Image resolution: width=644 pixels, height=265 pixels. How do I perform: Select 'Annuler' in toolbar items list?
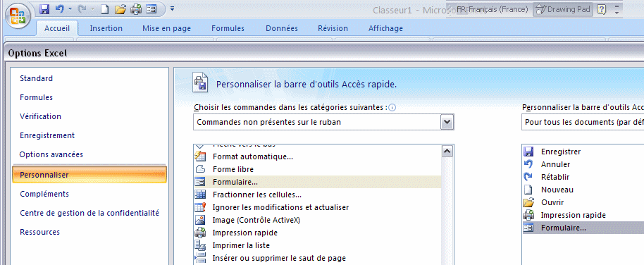click(x=583, y=164)
